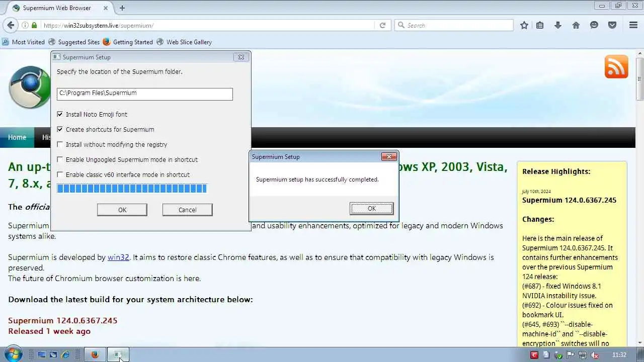Click the setup progress bar
Viewport: 644px width, 362px height.
(x=132, y=189)
